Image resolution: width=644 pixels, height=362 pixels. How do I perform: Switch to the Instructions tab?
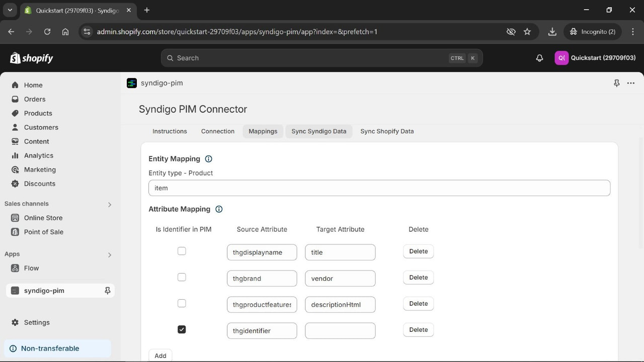coord(170,131)
